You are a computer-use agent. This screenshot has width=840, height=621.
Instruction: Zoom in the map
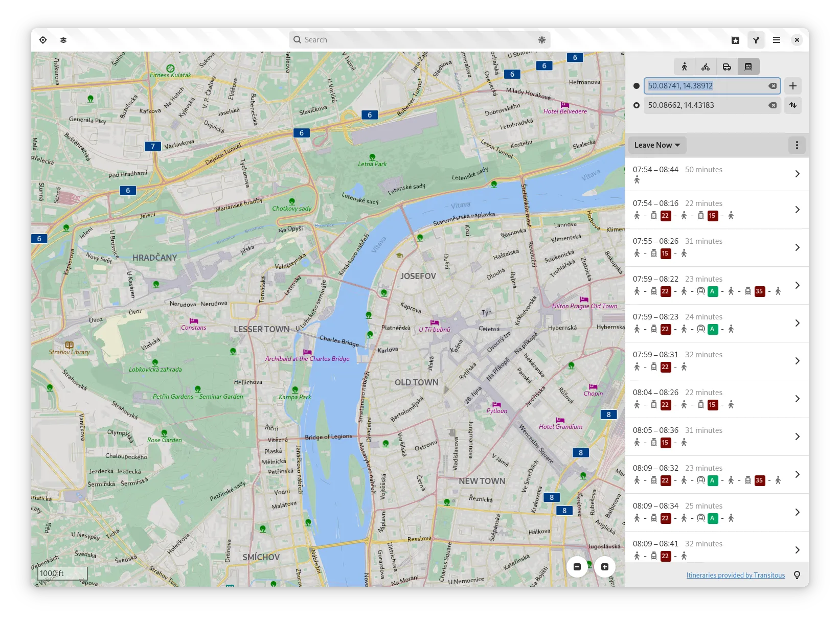pos(605,567)
